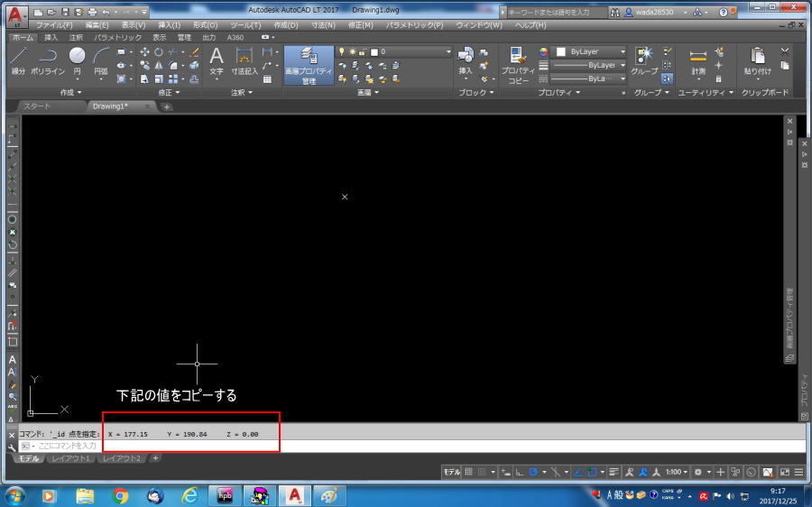This screenshot has height=507, width=812.
Task: Toggle polar tracking in status bar
Action: [533, 472]
